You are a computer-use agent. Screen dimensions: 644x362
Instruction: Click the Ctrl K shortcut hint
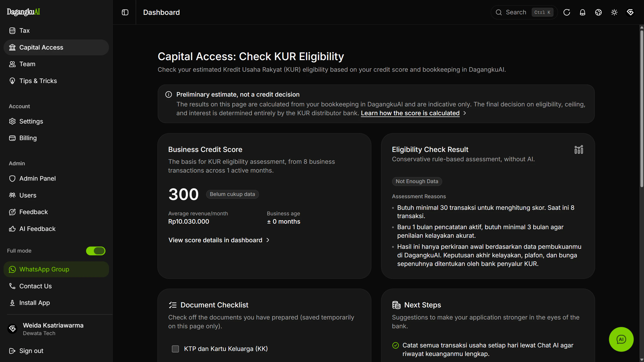(542, 12)
